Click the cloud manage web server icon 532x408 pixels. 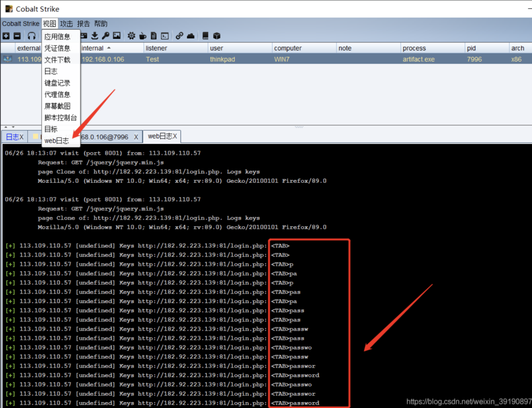click(191, 35)
